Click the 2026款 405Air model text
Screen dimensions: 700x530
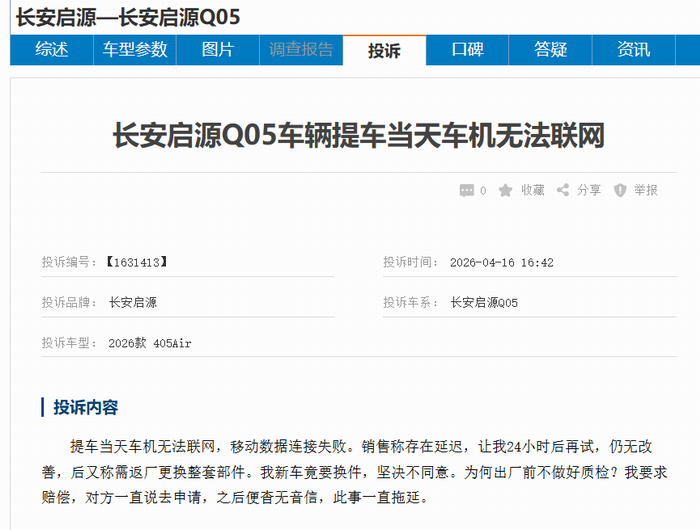click(x=150, y=343)
